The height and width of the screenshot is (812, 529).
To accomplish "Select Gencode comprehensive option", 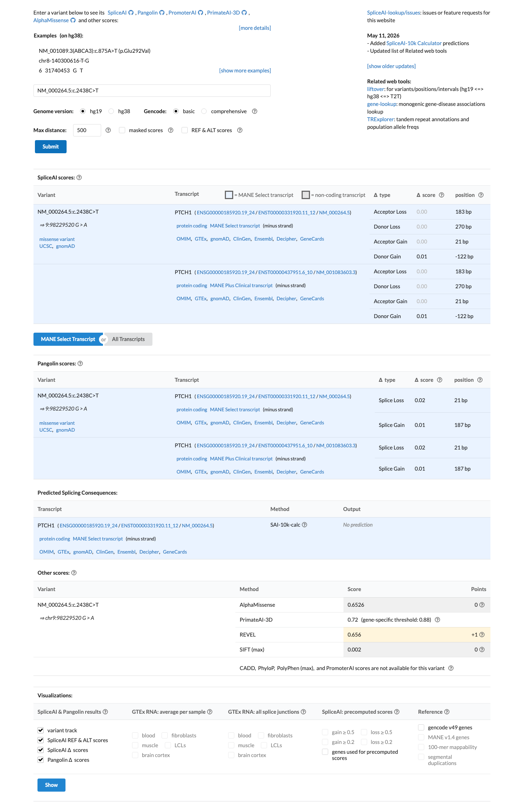I will coord(204,111).
